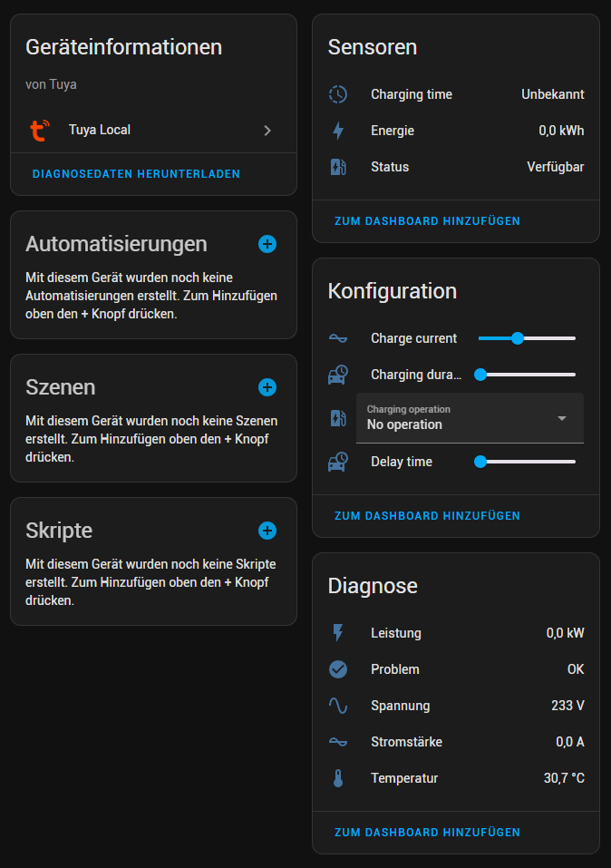Viewport: 611px width, 868px height.
Task: Open the Status sensor row
Action: [x=455, y=167]
